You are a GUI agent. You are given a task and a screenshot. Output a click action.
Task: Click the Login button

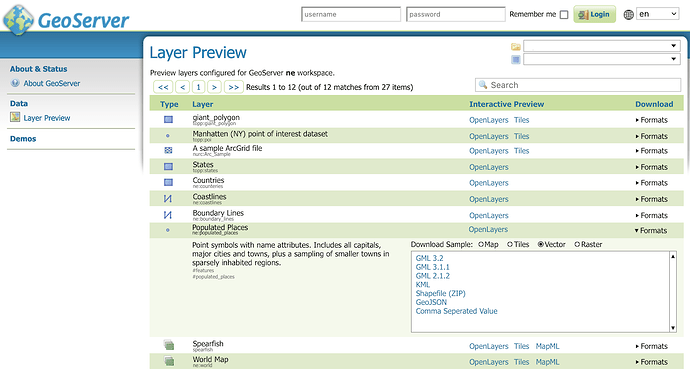point(595,14)
